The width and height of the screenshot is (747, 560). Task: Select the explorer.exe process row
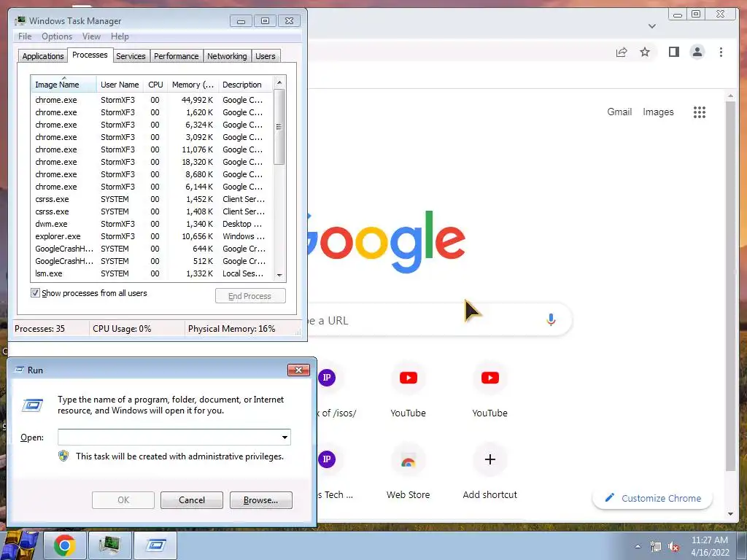coord(152,236)
